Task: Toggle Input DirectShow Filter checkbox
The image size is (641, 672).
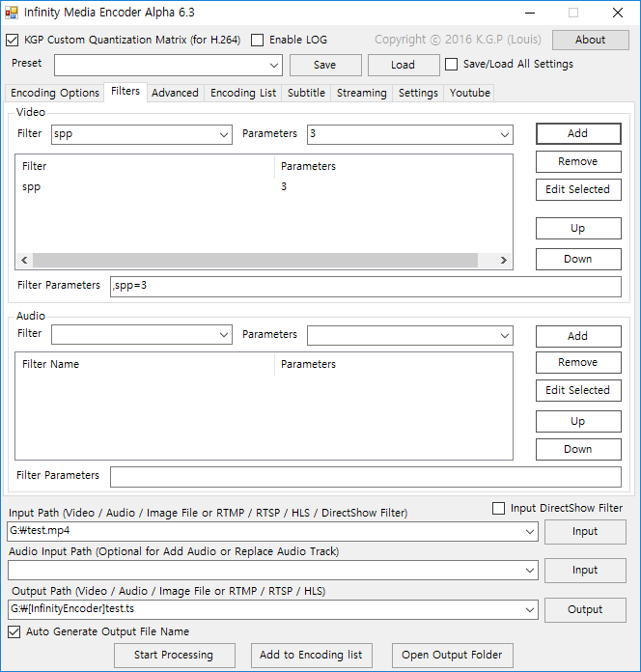Action: pyautogui.click(x=498, y=508)
